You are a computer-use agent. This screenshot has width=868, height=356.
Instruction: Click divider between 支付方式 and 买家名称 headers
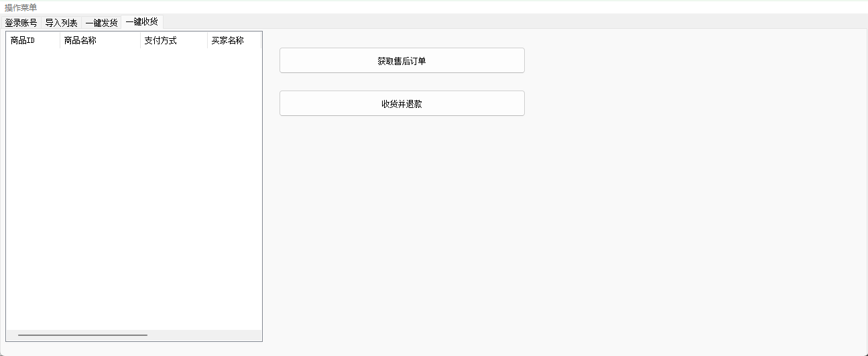coord(207,41)
